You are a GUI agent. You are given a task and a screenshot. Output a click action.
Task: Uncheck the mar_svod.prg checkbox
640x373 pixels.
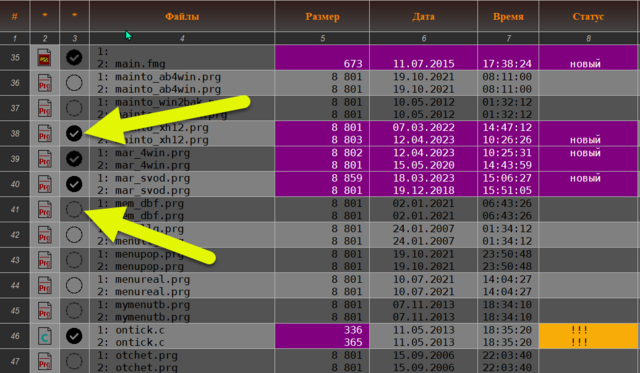[74, 184]
